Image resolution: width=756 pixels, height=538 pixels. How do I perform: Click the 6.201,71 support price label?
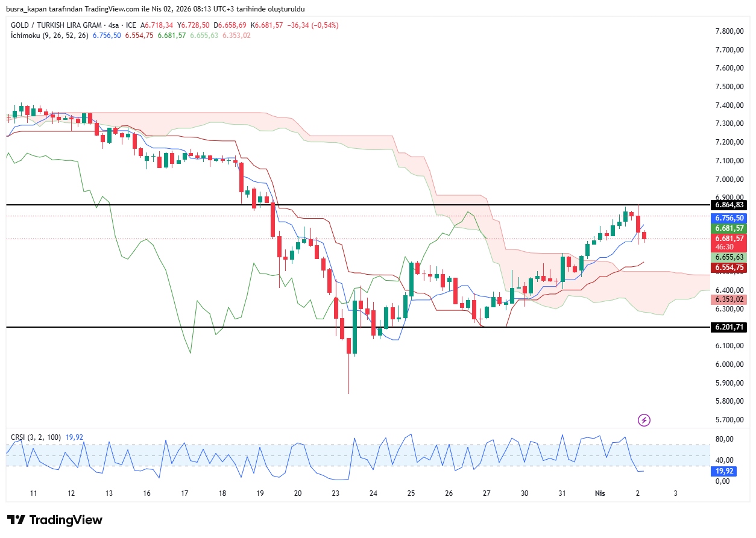tap(728, 327)
